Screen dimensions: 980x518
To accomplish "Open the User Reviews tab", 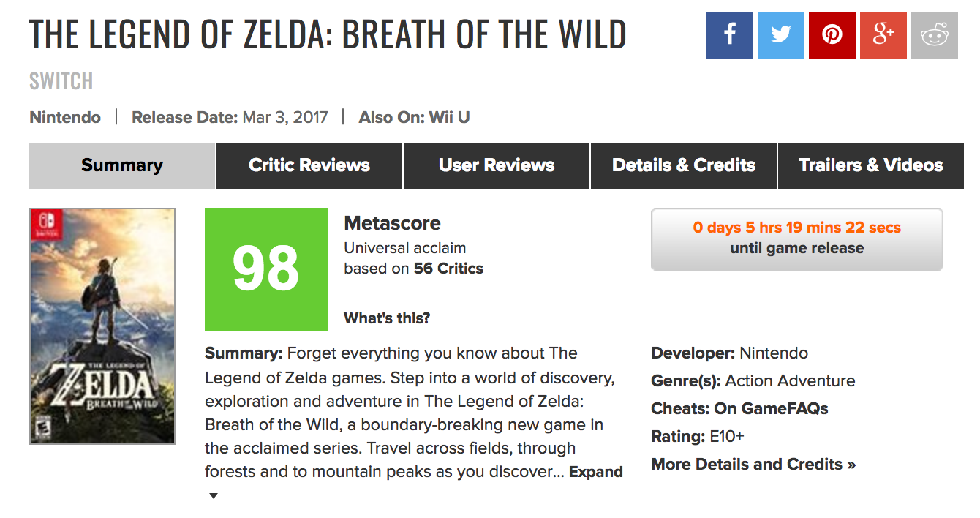I will (x=497, y=165).
